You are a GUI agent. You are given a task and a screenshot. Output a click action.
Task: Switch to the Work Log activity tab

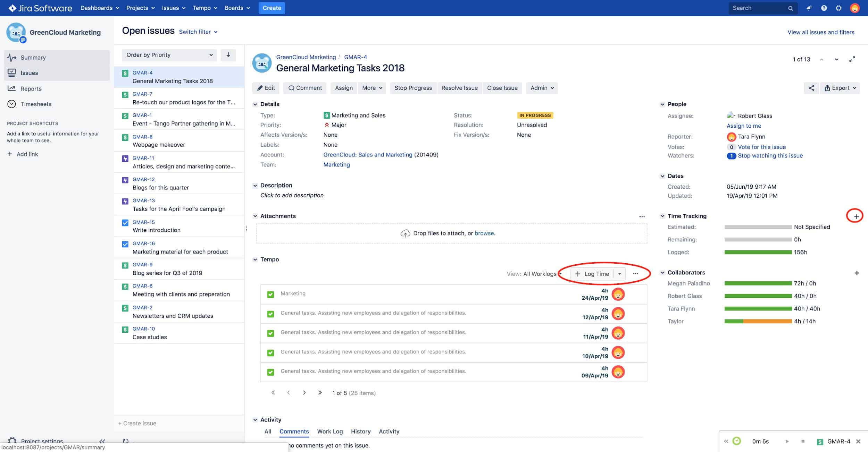(329, 431)
